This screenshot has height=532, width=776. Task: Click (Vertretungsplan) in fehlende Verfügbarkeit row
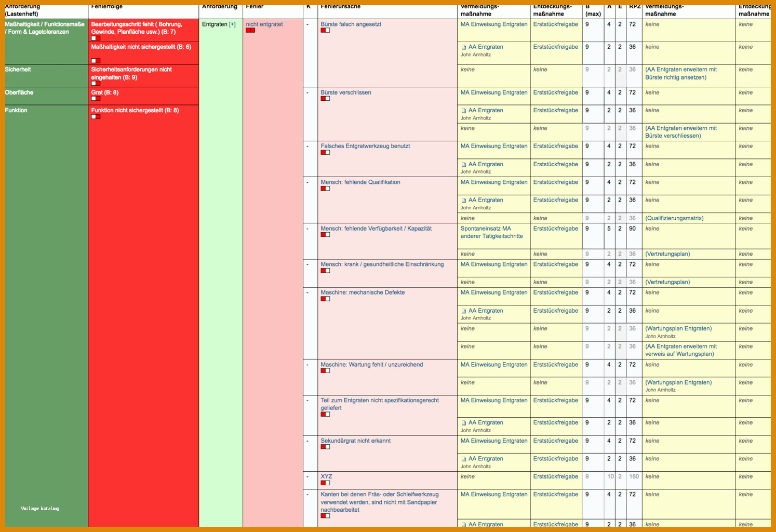(x=667, y=254)
